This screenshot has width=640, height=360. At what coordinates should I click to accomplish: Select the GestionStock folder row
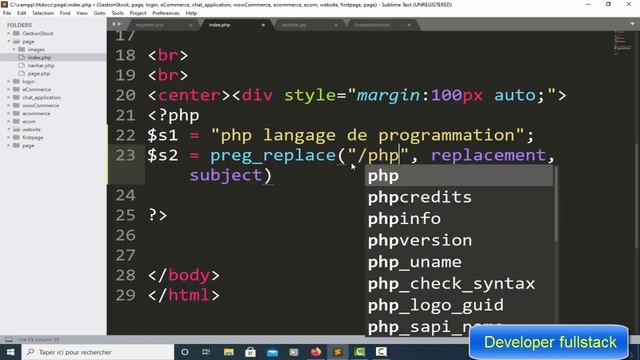pyautogui.click(x=53, y=33)
